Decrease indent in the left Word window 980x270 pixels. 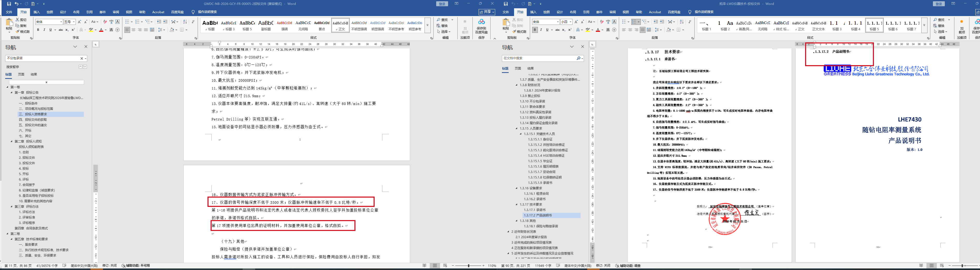coord(159,22)
